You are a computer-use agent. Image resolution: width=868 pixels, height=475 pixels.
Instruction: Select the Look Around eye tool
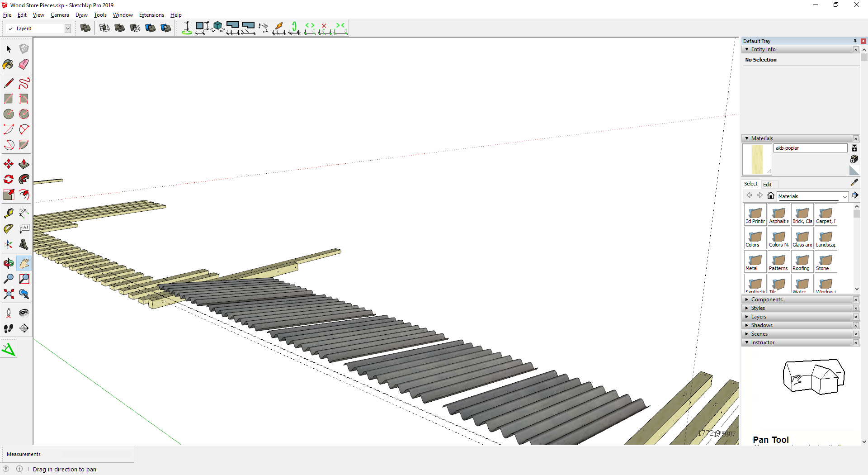pyautogui.click(x=24, y=313)
